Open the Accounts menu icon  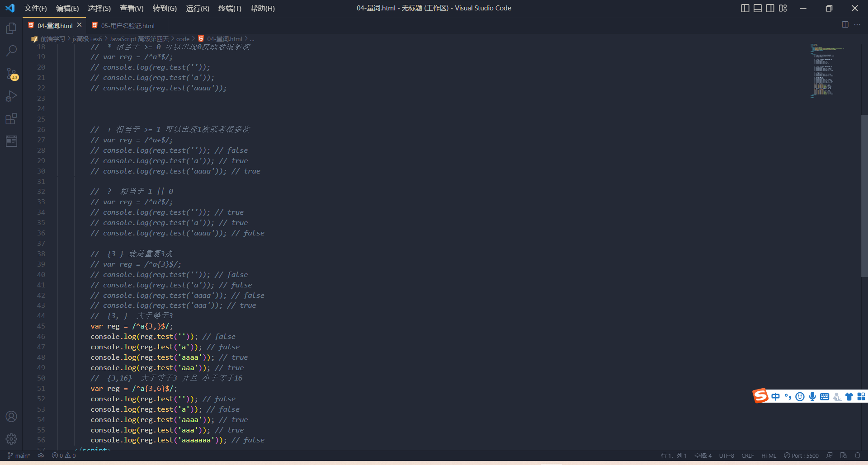[11, 416]
